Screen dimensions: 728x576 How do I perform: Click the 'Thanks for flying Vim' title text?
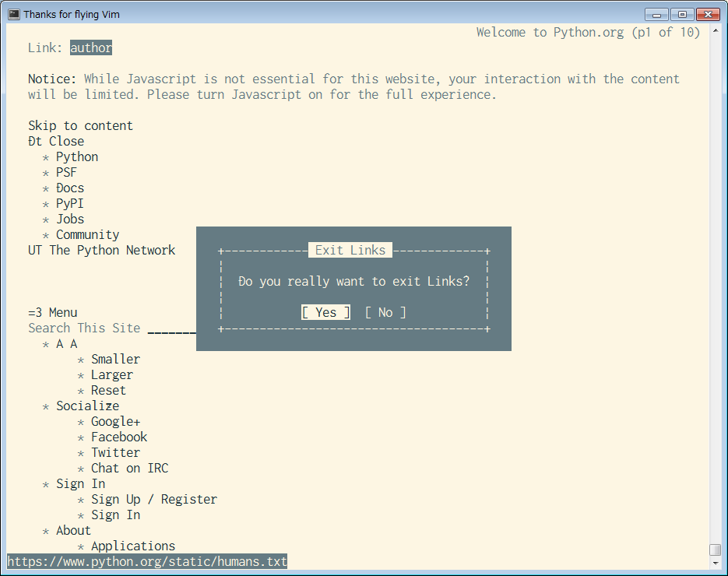coord(72,14)
